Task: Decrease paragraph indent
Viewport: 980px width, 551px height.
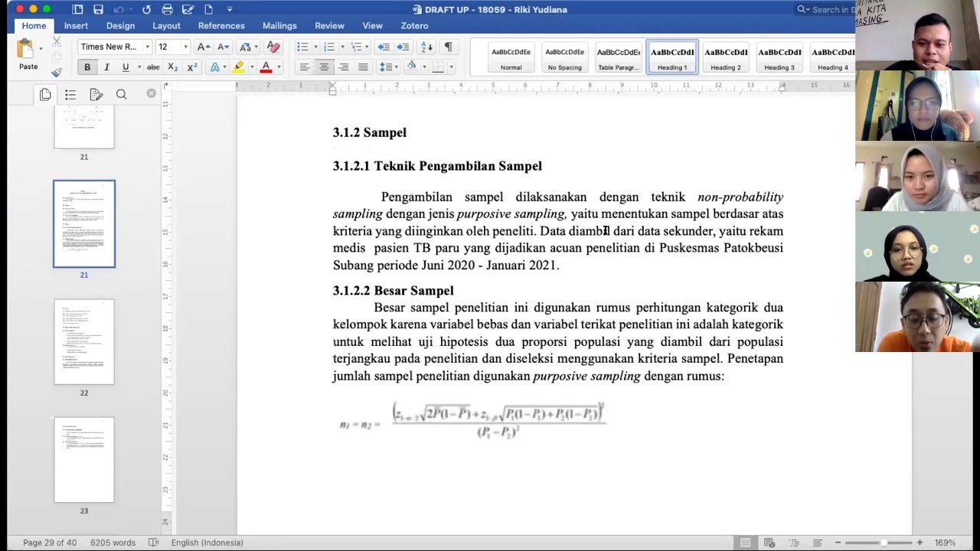Action: [384, 47]
